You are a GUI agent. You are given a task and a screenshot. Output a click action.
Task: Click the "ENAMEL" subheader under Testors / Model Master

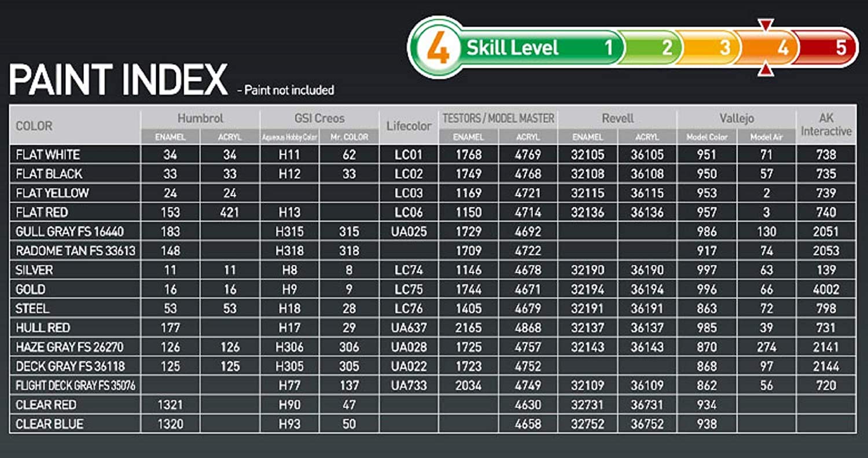pos(469,137)
